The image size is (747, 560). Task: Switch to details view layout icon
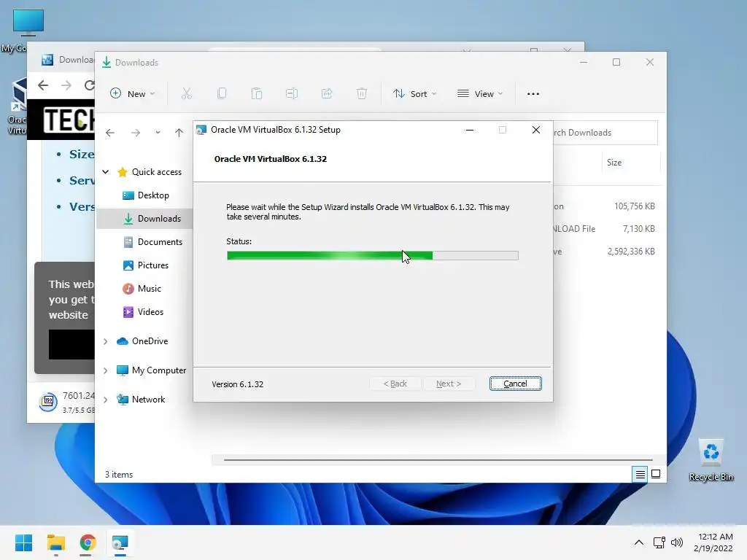coord(640,474)
